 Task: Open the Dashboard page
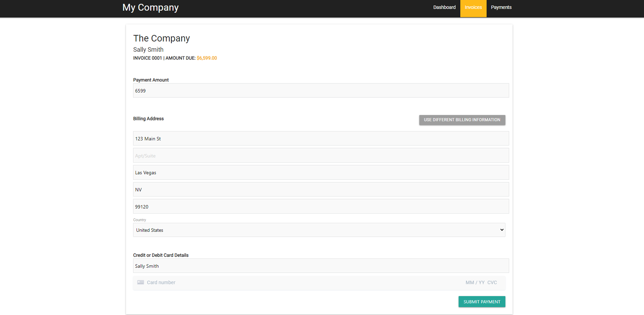(x=444, y=7)
